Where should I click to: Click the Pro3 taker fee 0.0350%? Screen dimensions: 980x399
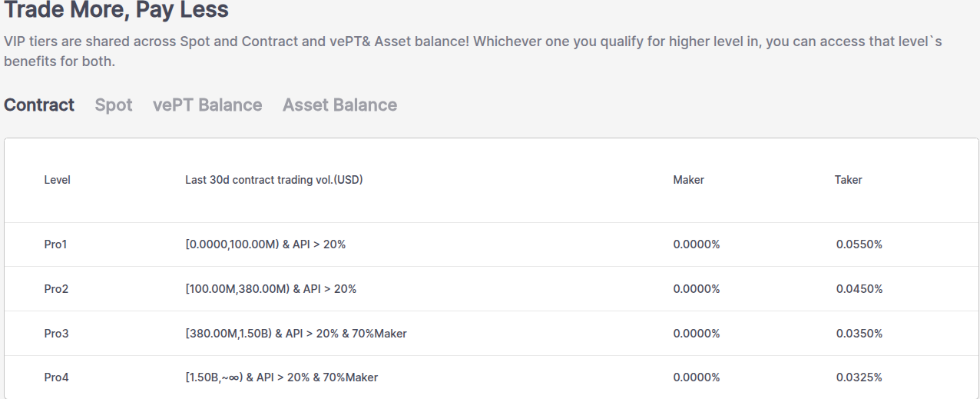pos(859,334)
